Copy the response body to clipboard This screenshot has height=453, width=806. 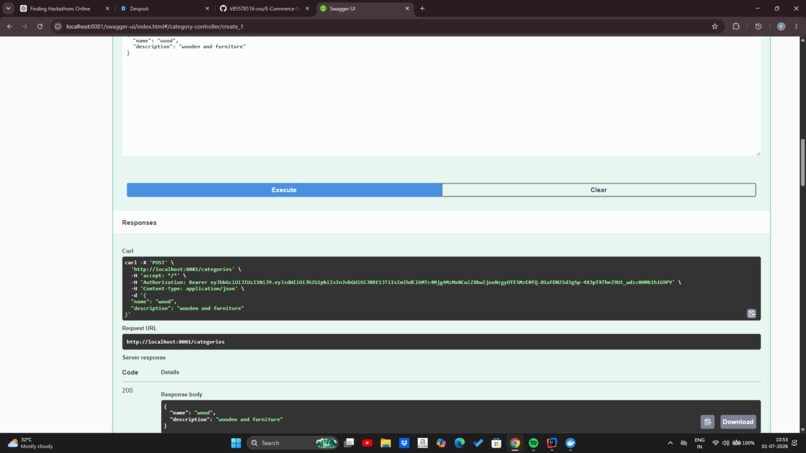[707, 422]
